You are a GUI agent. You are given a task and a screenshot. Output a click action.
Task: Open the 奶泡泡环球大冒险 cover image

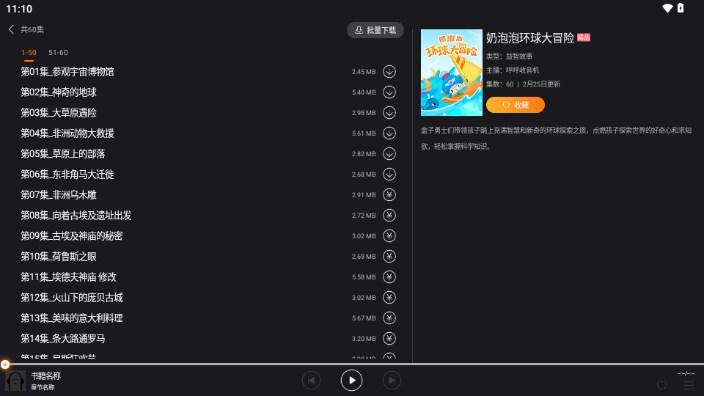pyautogui.click(x=452, y=73)
